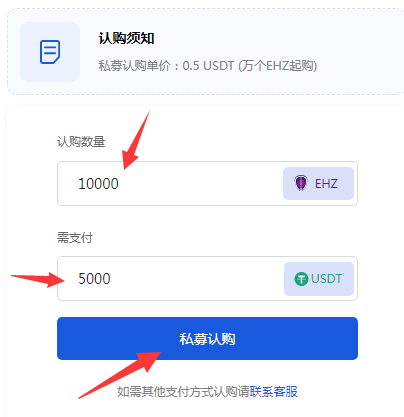404x417 pixels.
Task: Click the red arrow pointing at 10000
Action: pos(135,142)
